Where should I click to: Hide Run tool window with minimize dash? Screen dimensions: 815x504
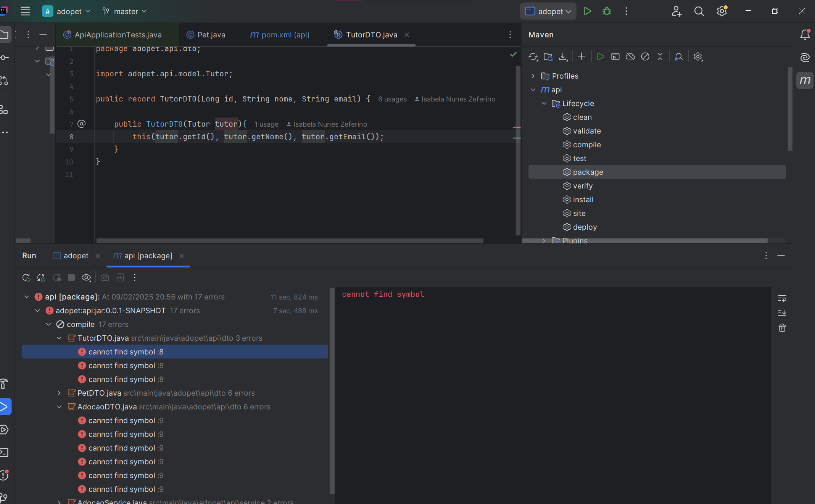tap(781, 256)
